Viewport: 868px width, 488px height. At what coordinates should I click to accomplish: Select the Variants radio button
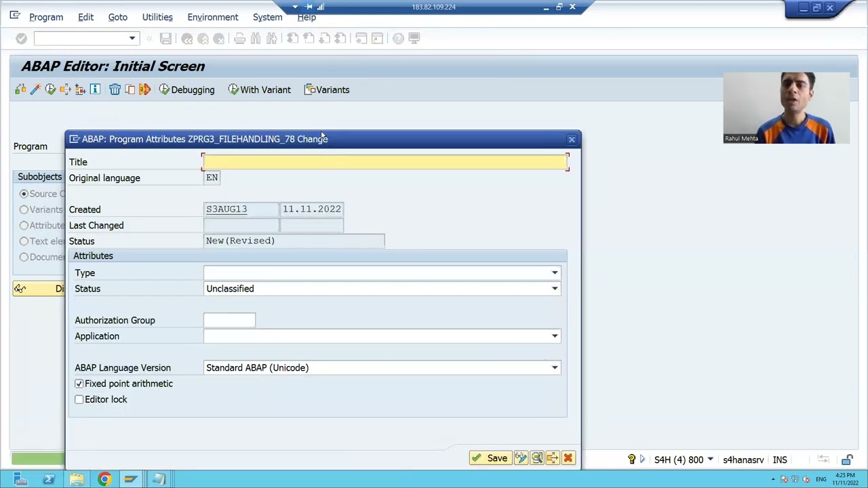tap(24, 209)
